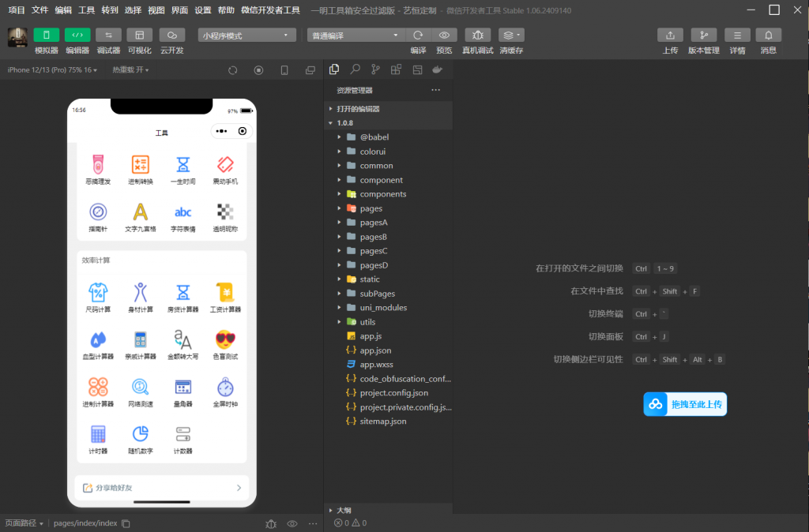809x532 pixels.
Task: Click the simulator refresh icon
Action: tap(233, 70)
